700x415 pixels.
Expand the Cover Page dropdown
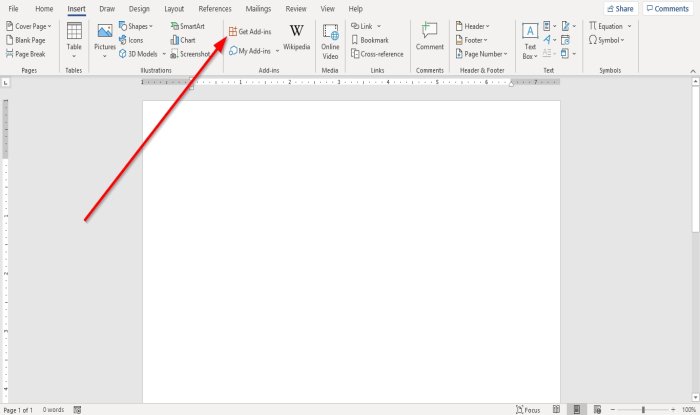[x=50, y=26]
